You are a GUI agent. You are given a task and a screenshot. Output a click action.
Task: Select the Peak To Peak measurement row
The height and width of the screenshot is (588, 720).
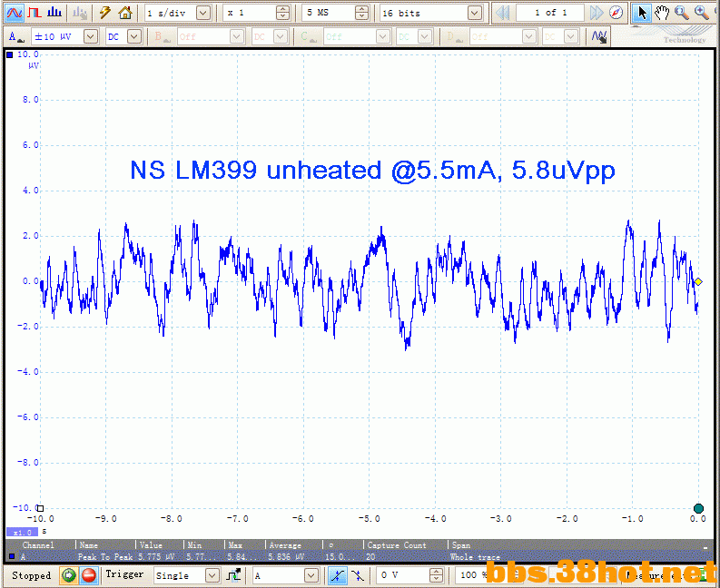(x=360, y=557)
